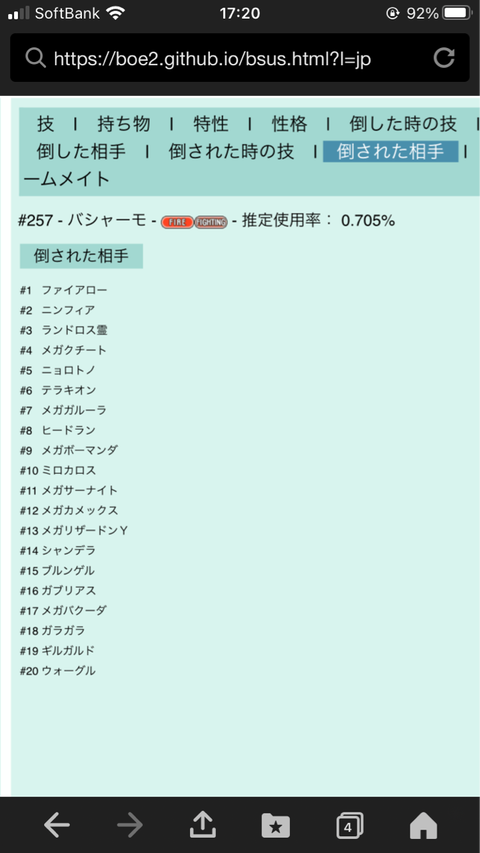Image resolution: width=480 pixels, height=853 pixels.
Task: Tap the home icon in bottom bar
Action: point(423,826)
